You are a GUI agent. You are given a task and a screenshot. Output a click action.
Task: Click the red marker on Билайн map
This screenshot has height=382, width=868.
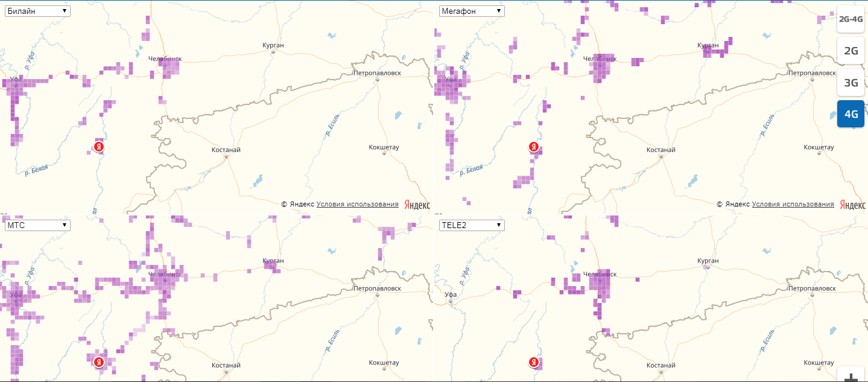pos(100,147)
